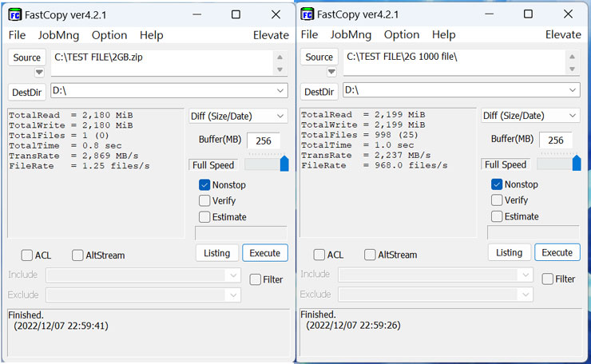The image size is (591, 364).
Task: Open File menu in right window
Action: [309, 34]
